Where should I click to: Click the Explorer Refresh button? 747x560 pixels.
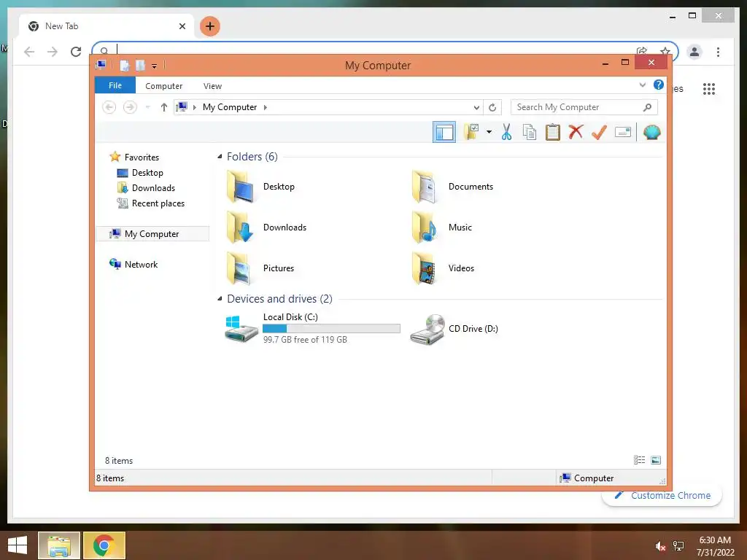pos(492,108)
